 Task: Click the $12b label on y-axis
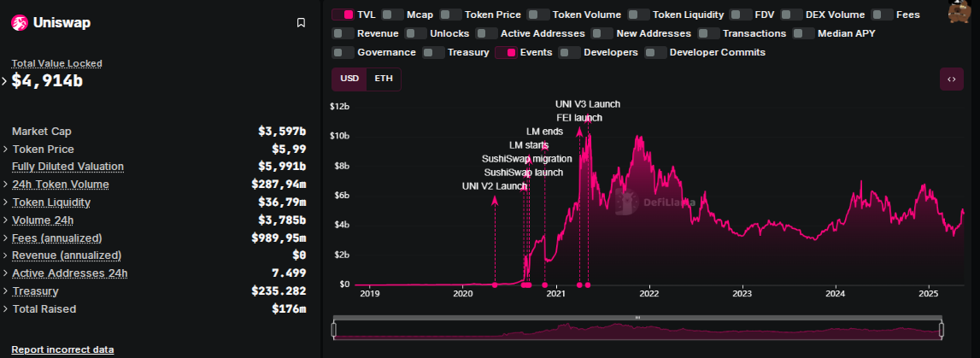tap(340, 106)
